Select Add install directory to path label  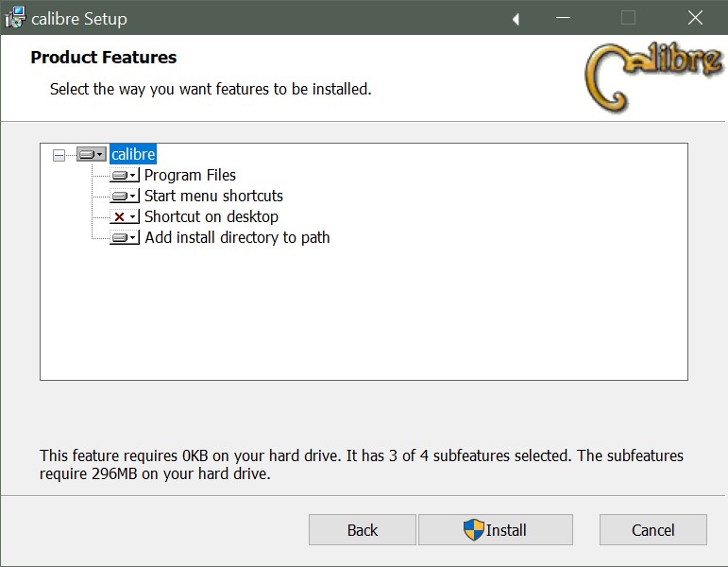click(237, 237)
